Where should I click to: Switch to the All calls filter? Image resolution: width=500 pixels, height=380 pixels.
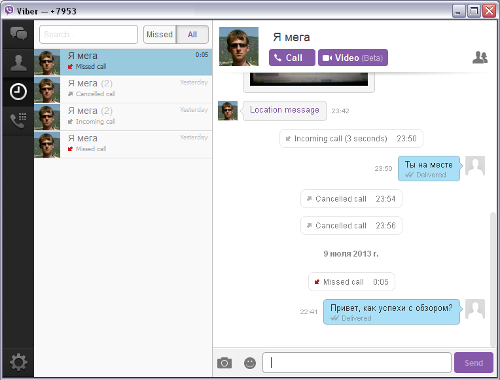coord(192,34)
